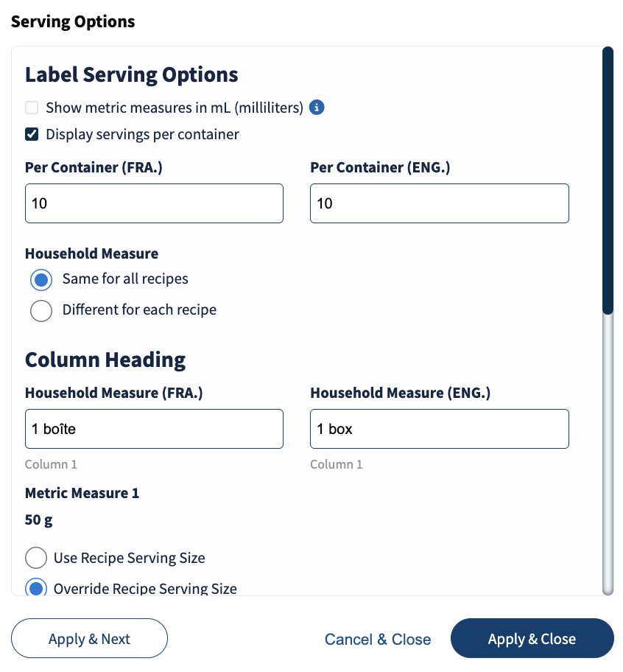Click the Metric Measure 1 label
This screenshot has width=623, height=672.
[82, 493]
